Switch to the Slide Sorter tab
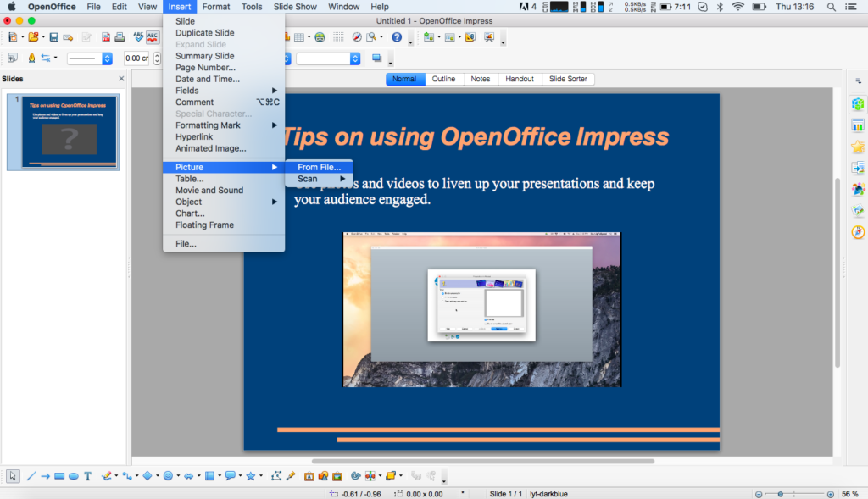This screenshot has width=868, height=499. 568,79
